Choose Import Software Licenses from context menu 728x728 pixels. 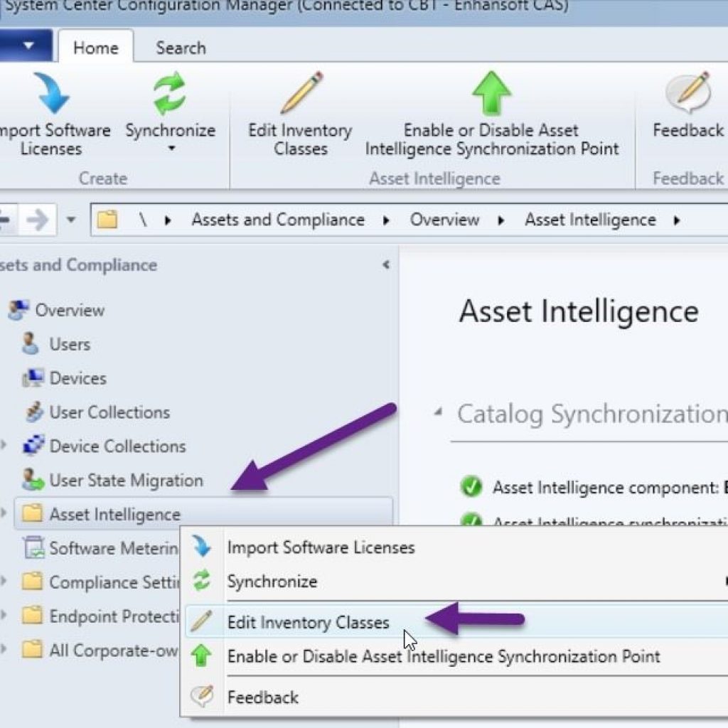pyautogui.click(x=454, y=547)
